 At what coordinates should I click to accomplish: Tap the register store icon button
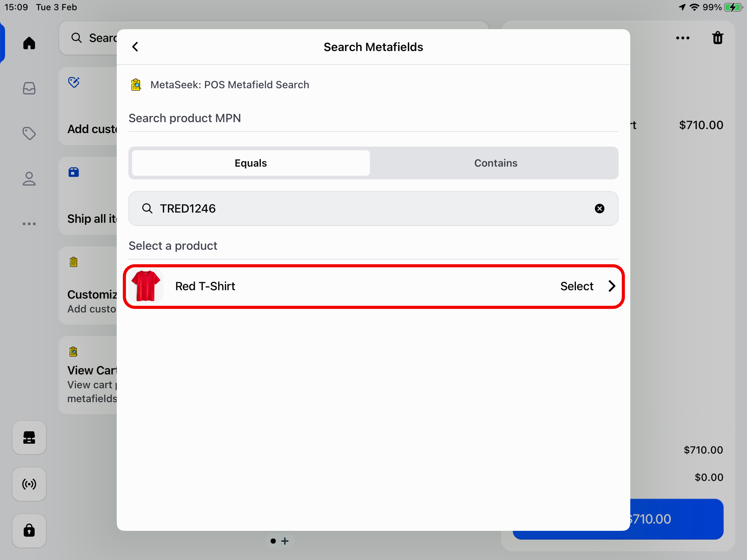(x=29, y=437)
